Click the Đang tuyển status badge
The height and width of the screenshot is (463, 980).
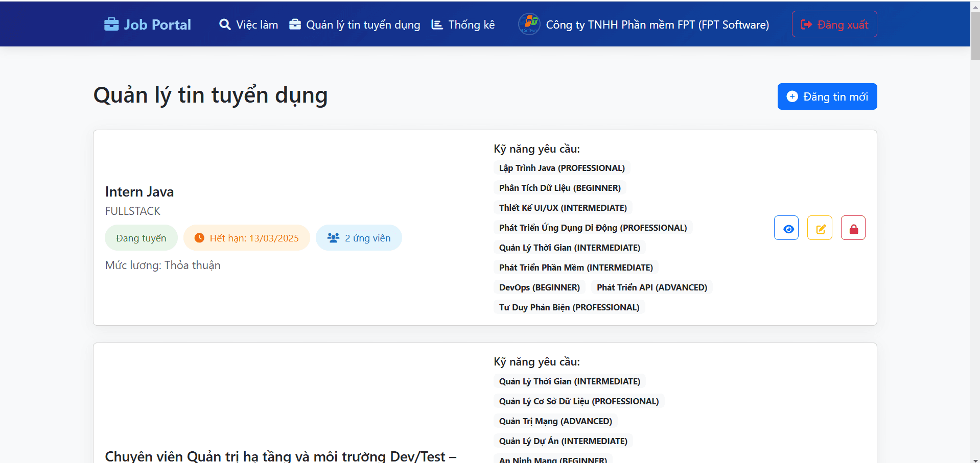(x=141, y=238)
